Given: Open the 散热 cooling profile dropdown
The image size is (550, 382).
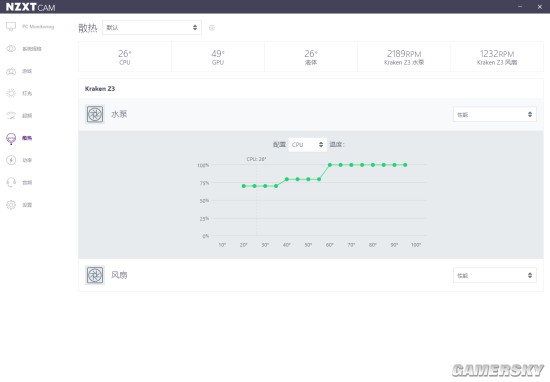Looking at the screenshot, I should click(152, 27).
